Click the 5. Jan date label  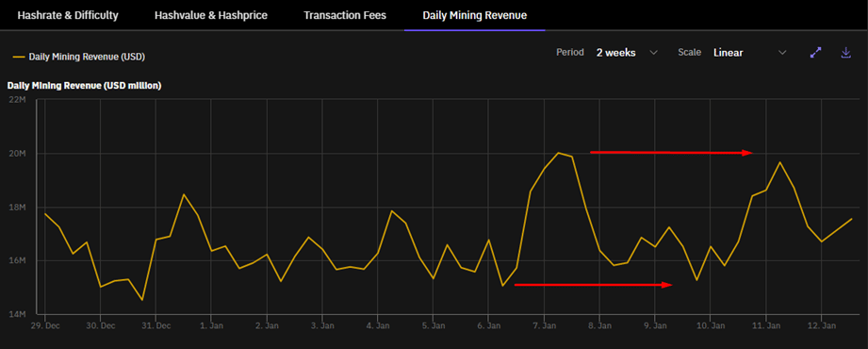click(x=433, y=325)
